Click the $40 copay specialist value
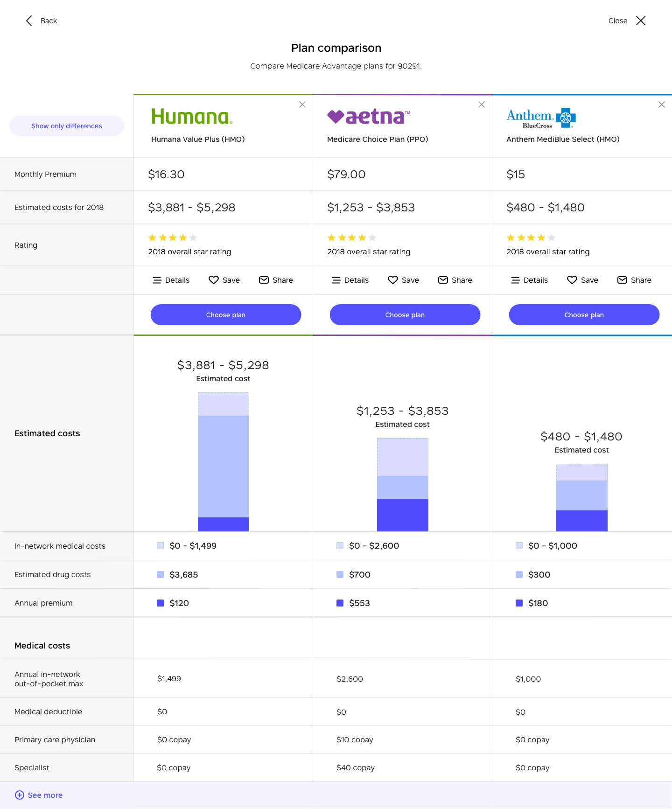 356,768
